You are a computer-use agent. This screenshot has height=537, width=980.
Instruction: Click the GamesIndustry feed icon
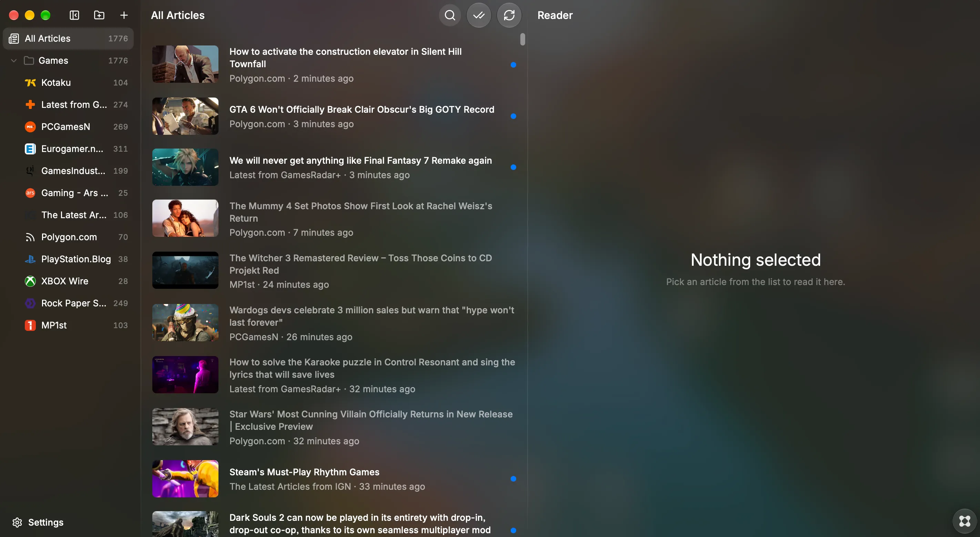[x=30, y=171]
